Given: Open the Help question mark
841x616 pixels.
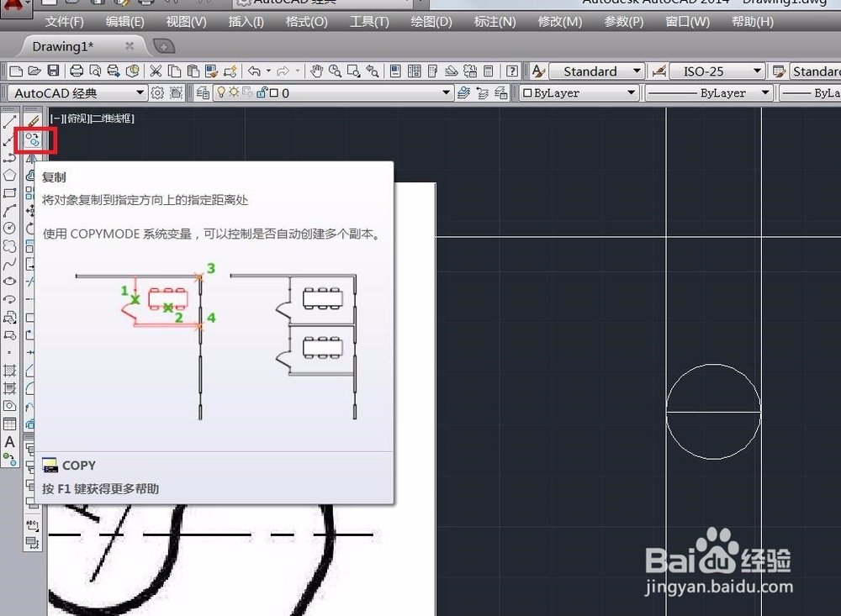Looking at the screenshot, I should [x=511, y=71].
